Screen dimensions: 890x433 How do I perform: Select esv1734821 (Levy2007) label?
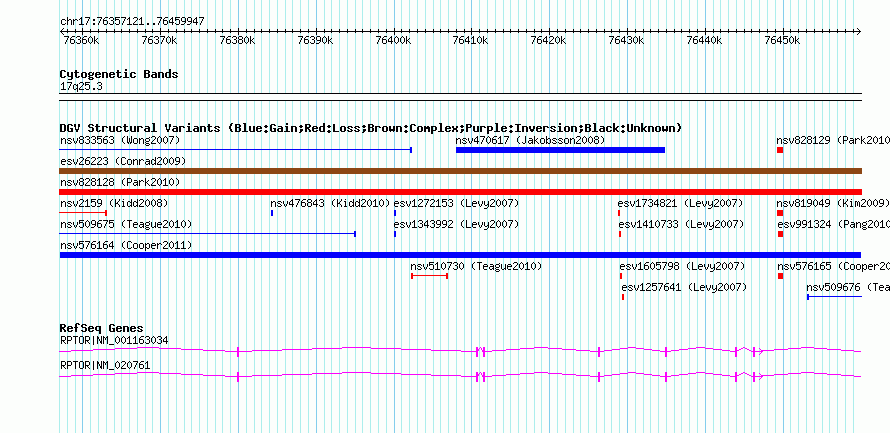(681, 203)
